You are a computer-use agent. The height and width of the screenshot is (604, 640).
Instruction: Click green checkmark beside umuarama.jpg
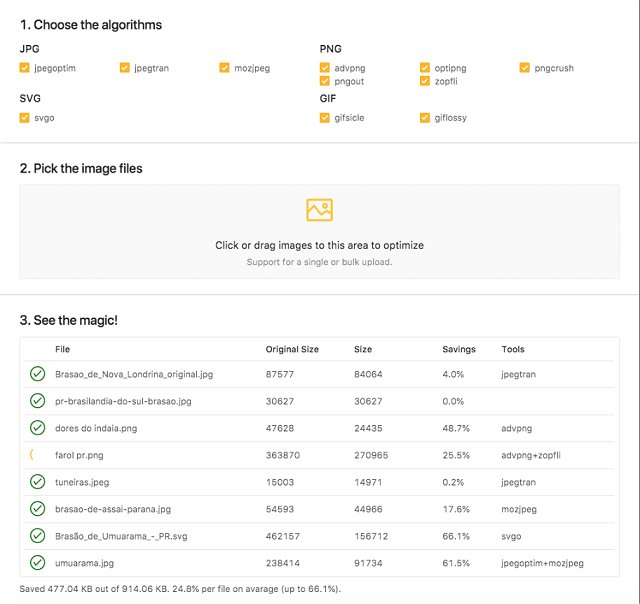(x=37, y=563)
